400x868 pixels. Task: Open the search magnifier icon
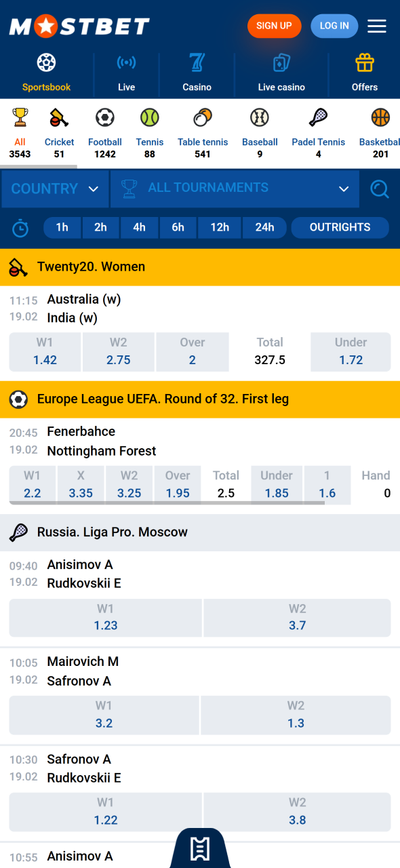(x=379, y=189)
